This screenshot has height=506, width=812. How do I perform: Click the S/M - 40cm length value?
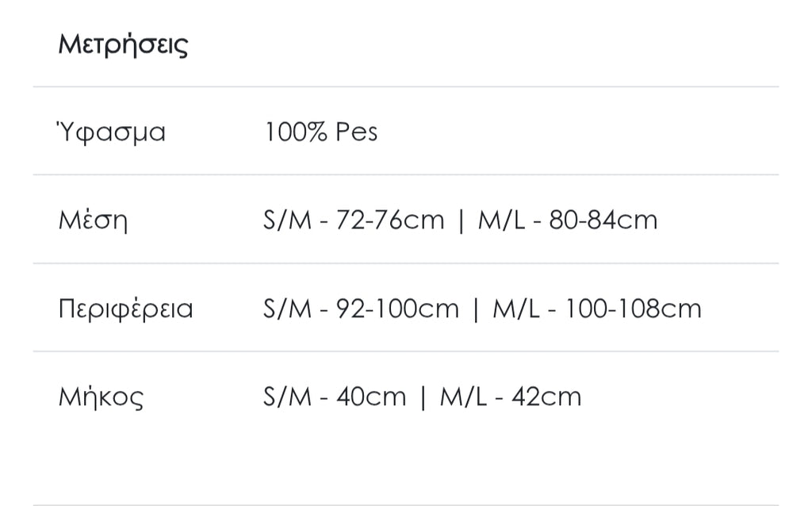tap(335, 397)
